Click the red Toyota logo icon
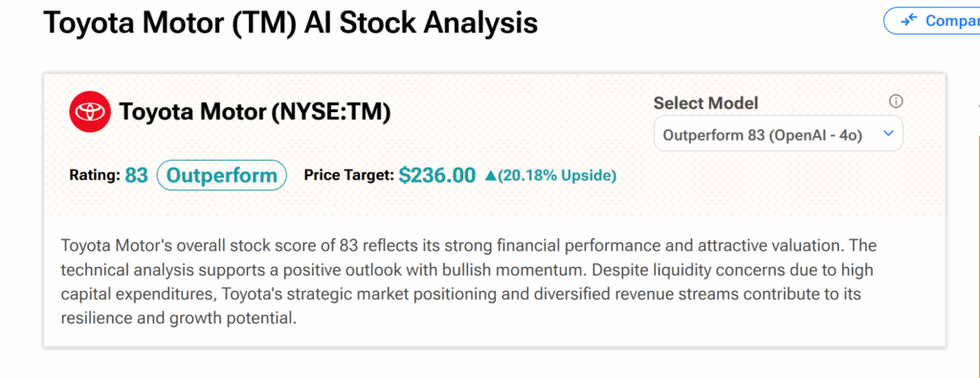The height and width of the screenshot is (378, 980). [89, 112]
